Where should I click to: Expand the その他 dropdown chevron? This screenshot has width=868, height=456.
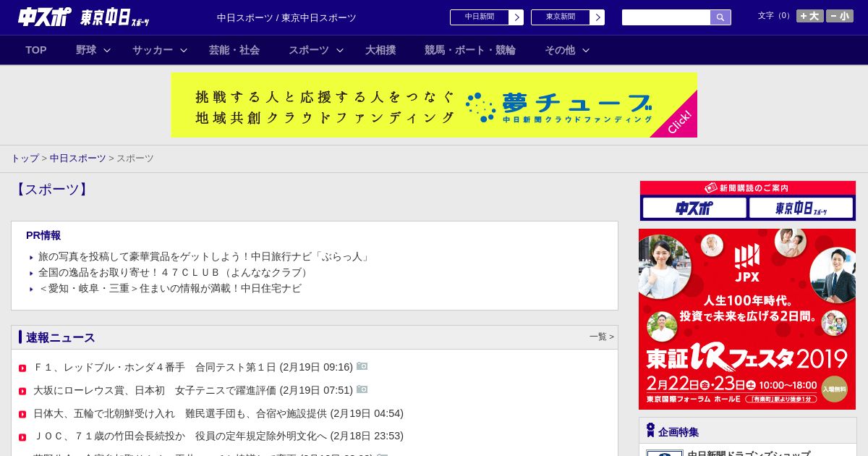[586, 50]
